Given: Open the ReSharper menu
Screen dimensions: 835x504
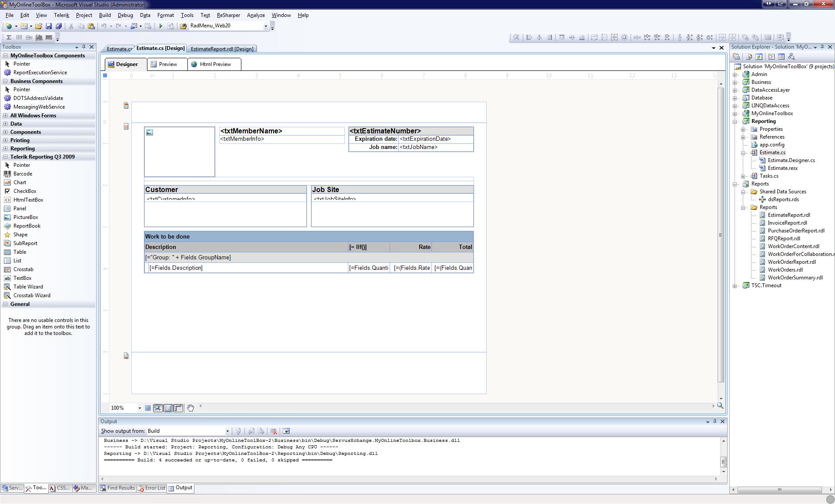Looking at the screenshot, I should coord(228,15).
